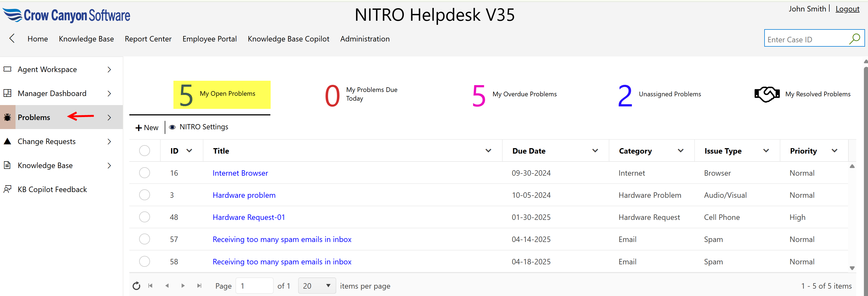This screenshot has width=868, height=296.
Task: Click the back arrow in navigation bar
Action: (12, 38)
